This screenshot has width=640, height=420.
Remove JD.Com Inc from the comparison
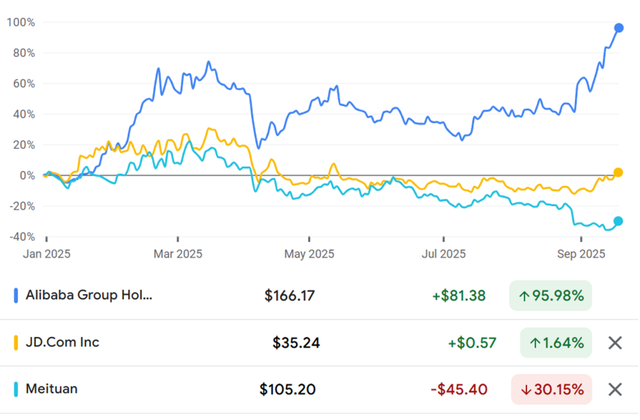click(616, 343)
